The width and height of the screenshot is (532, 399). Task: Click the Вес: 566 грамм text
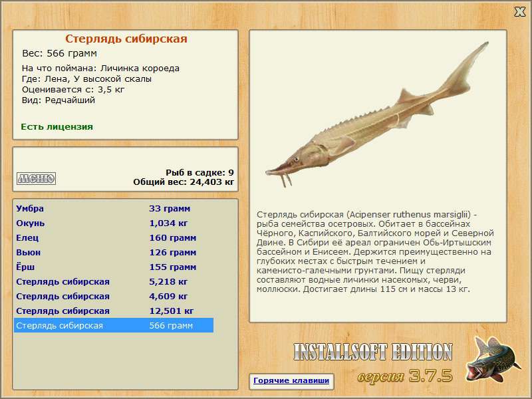tap(59, 53)
